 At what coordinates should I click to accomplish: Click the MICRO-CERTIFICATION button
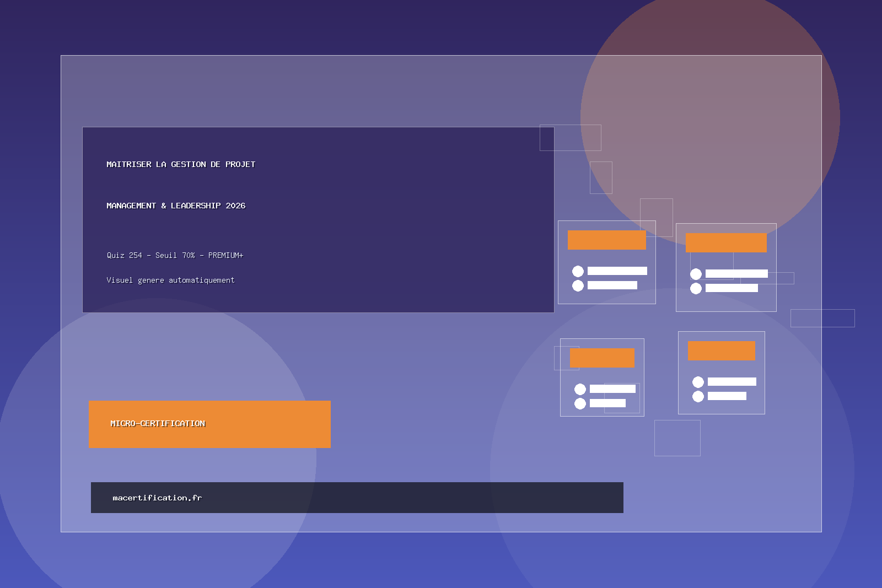point(209,424)
